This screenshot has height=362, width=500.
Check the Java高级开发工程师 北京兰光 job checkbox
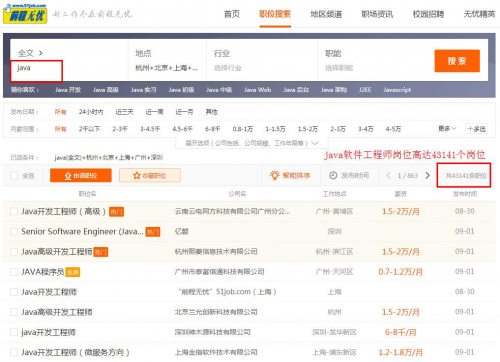point(14,312)
